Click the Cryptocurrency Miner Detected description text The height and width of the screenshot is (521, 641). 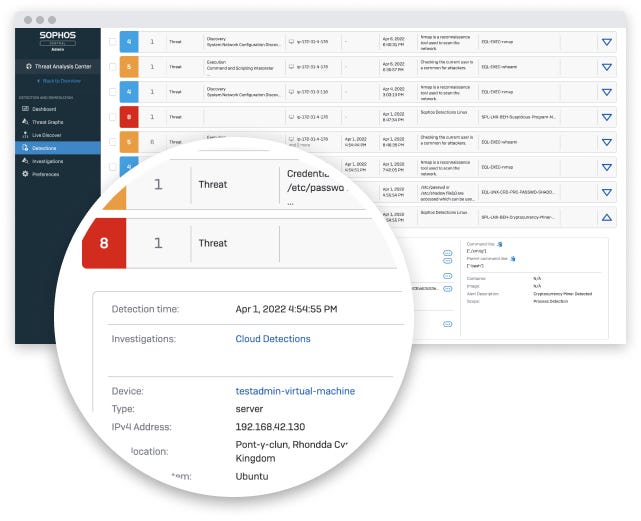[563, 294]
